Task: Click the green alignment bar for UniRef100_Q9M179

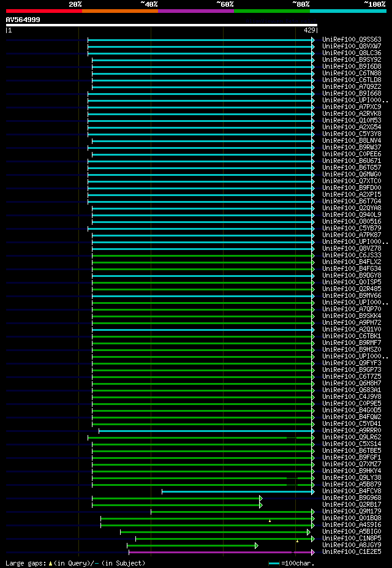Action: (x=232, y=512)
